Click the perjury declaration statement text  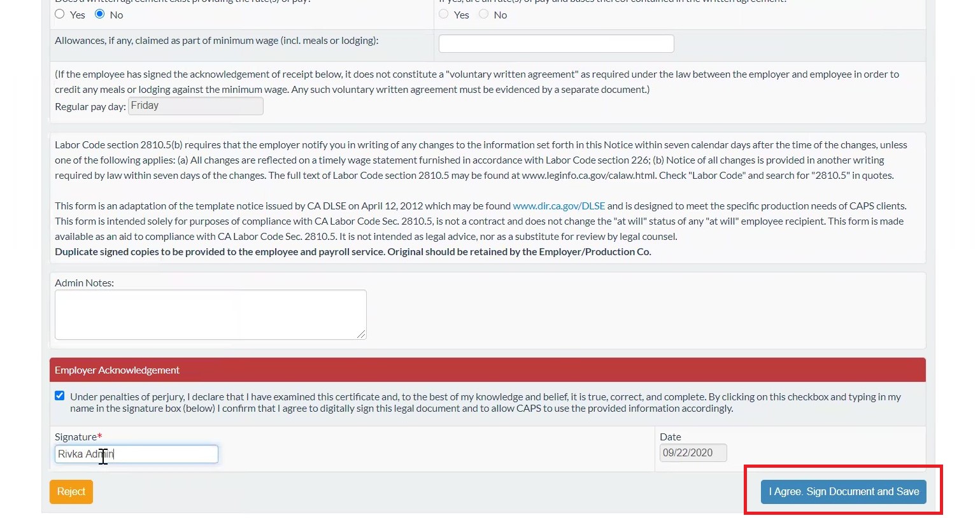[x=485, y=402]
